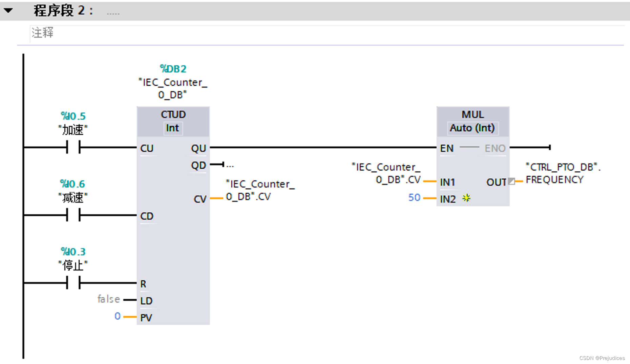Select the MUL block header

tap(473, 114)
